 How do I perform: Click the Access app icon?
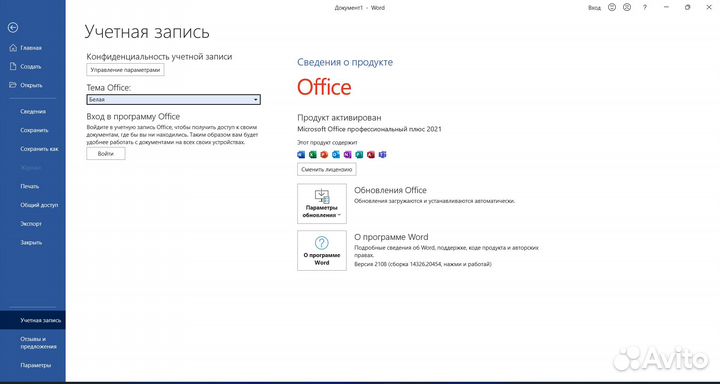click(371, 155)
